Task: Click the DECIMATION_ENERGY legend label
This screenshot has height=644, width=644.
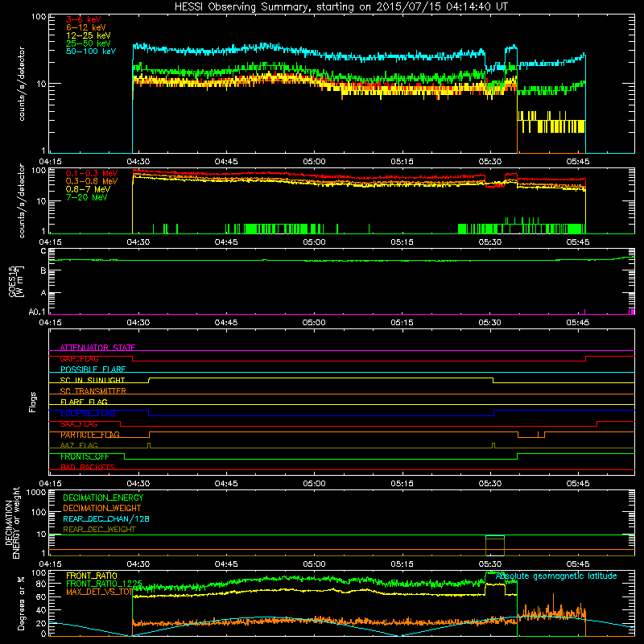Action: point(103,497)
